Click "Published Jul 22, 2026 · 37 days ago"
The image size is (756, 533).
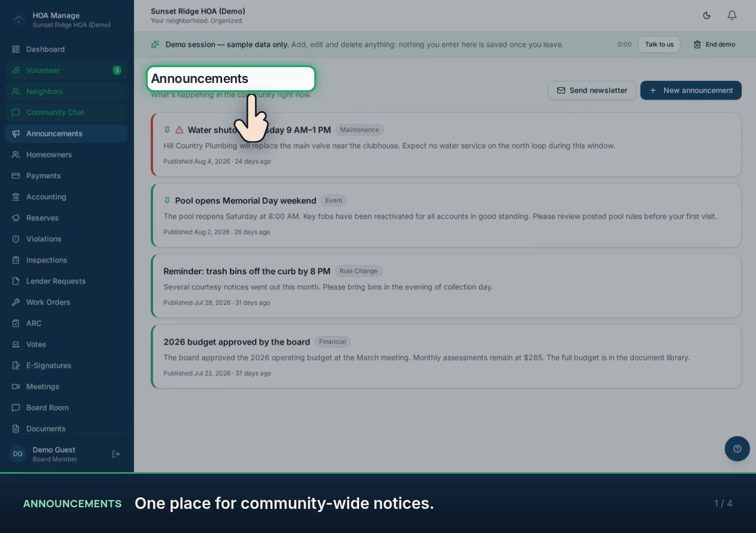(217, 373)
